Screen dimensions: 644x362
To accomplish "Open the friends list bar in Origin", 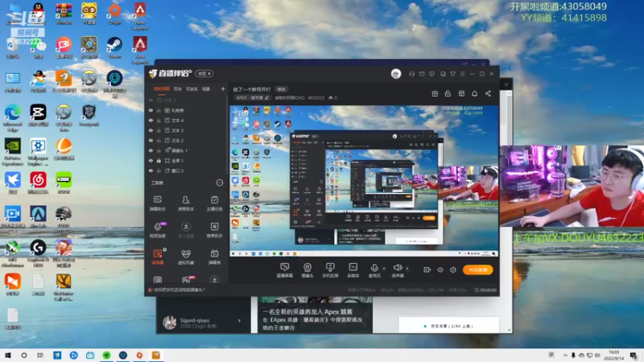I will pyautogui.click(x=449, y=326).
